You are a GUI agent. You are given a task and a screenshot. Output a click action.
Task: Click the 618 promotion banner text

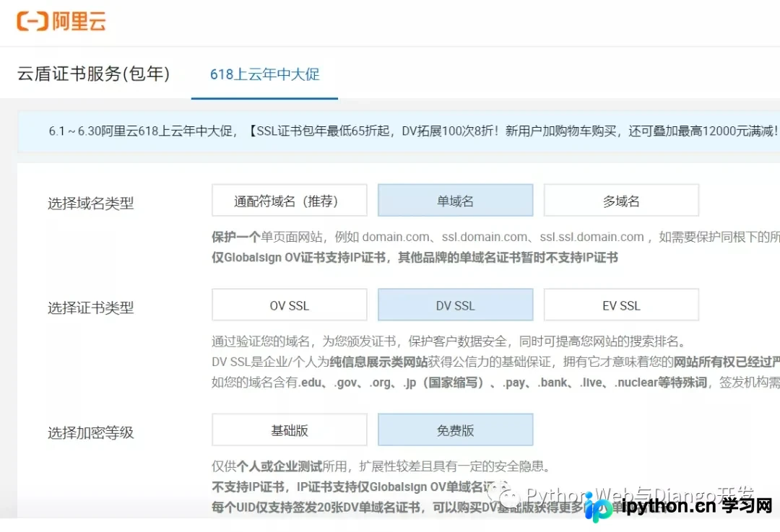[413, 131]
